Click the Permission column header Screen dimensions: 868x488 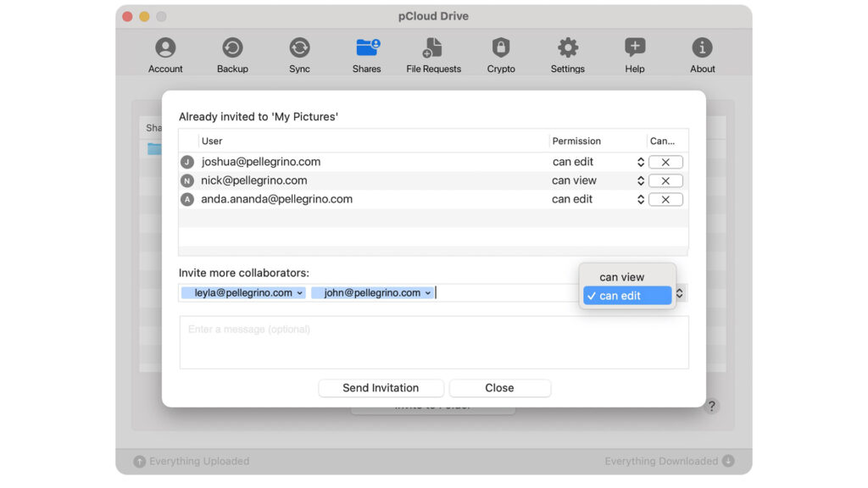click(576, 141)
